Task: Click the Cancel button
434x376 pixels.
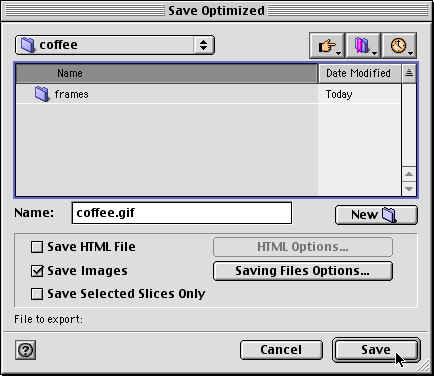Action: coord(281,350)
